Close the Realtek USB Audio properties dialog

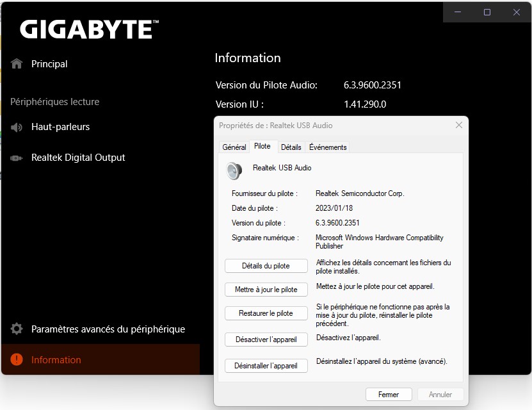458,126
